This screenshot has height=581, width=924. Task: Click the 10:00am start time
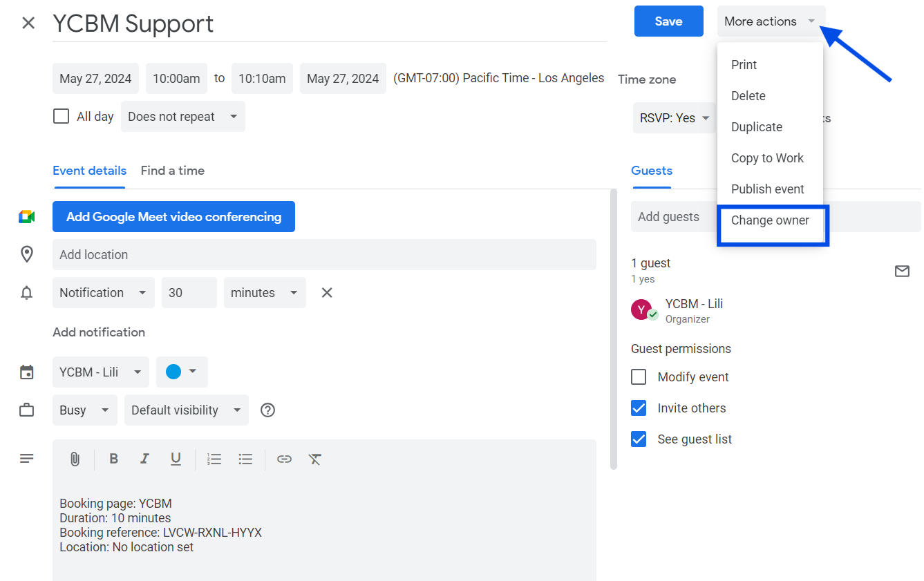tap(176, 79)
